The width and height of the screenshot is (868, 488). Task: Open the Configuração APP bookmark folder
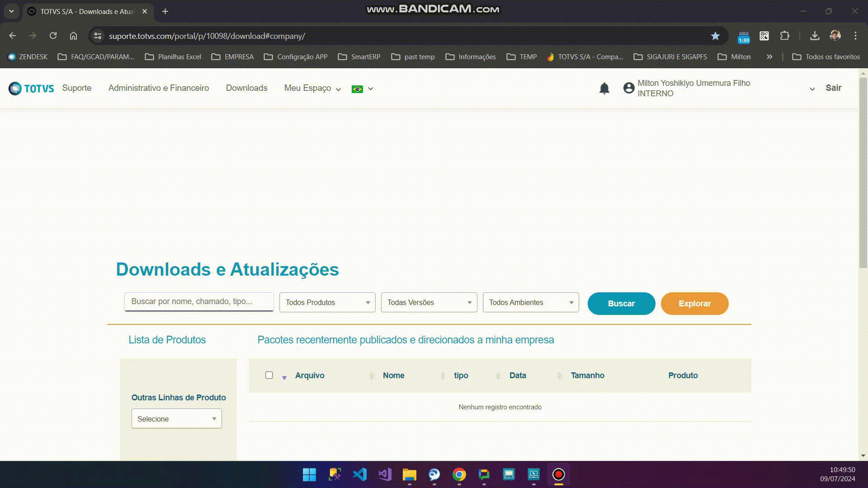296,56
